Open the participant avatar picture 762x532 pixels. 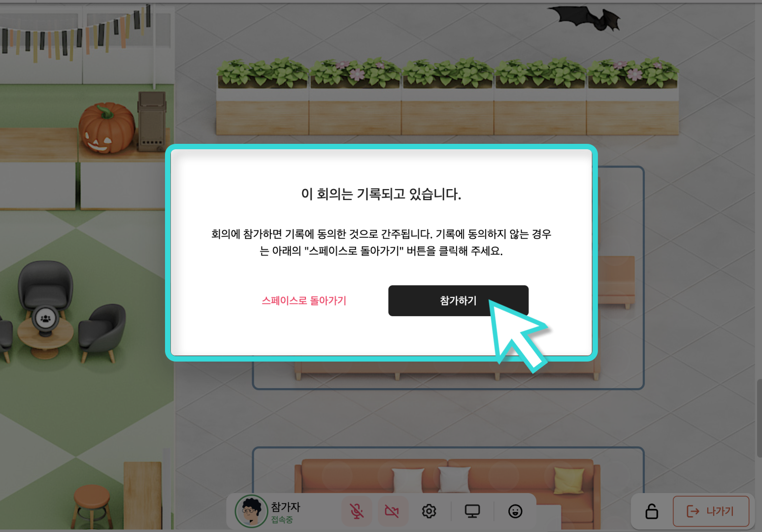pyautogui.click(x=251, y=511)
